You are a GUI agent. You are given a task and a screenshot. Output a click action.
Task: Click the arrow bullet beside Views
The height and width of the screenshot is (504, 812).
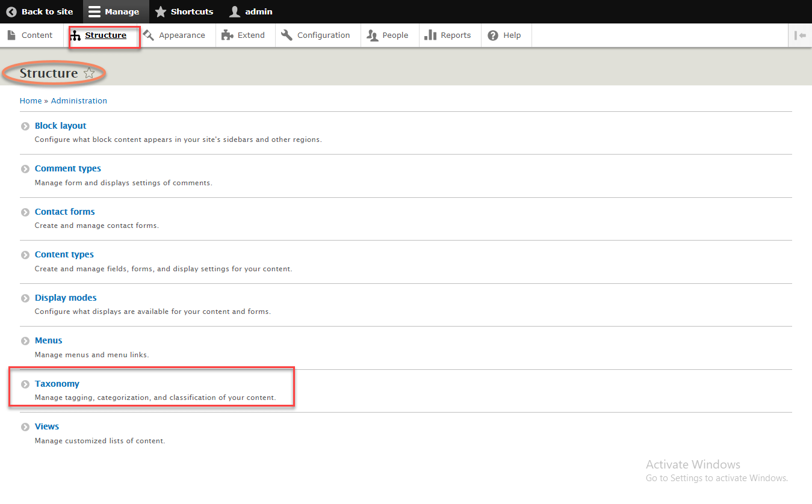pyautogui.click(x=25, y=427)
